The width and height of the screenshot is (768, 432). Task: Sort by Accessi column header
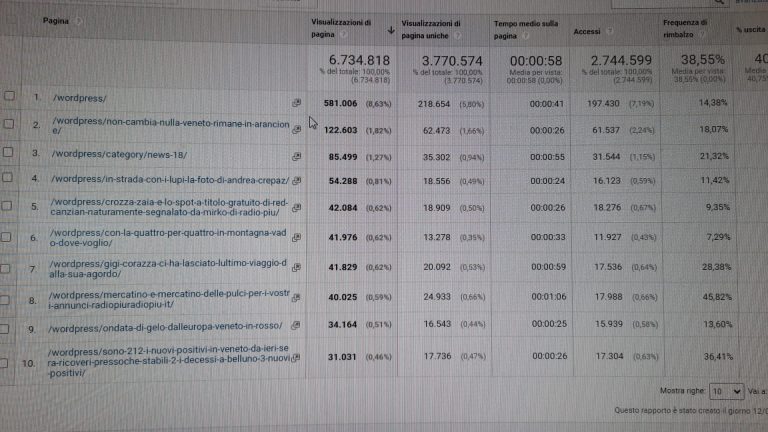click(587, 31)
